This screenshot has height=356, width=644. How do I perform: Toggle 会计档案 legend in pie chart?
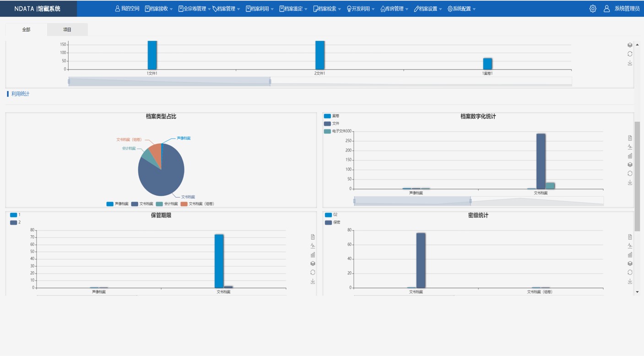pos(167,204)
